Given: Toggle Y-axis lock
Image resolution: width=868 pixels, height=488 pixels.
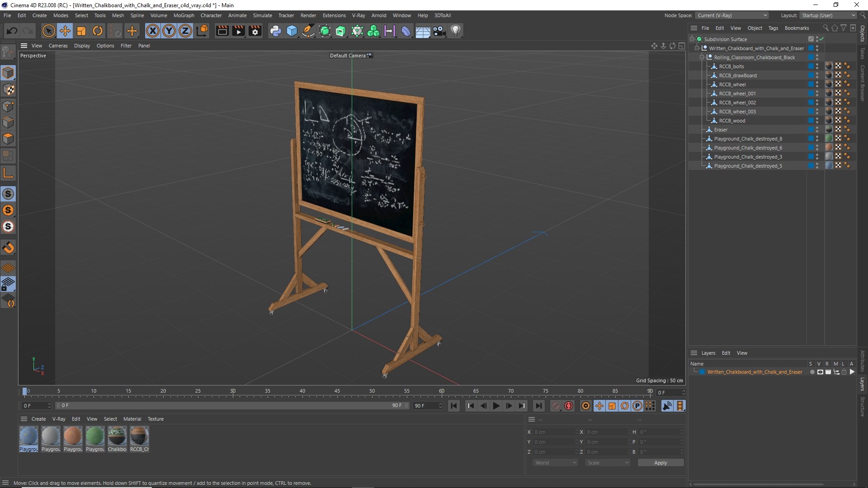Looking at the screenshot, I should click(169, 31).
